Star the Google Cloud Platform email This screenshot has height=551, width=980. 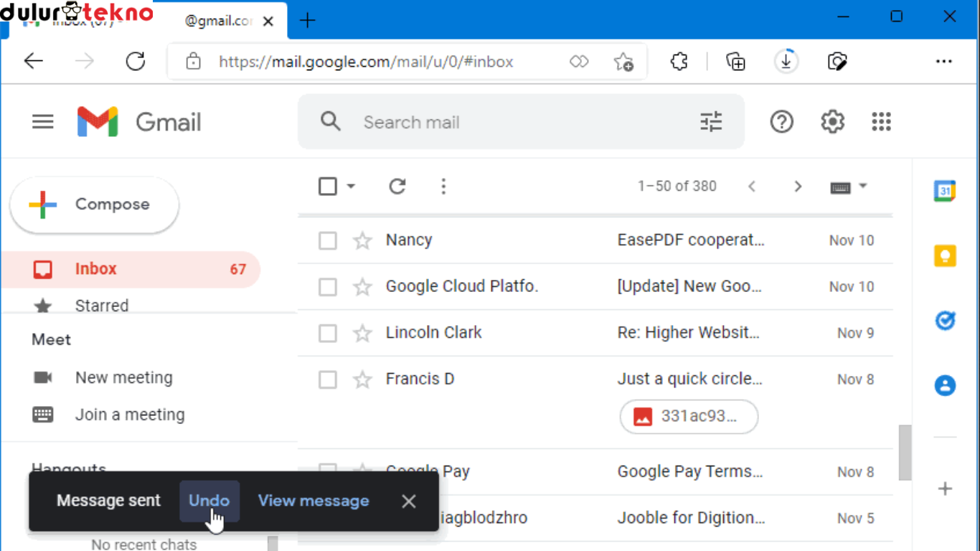(x=362, y=287)
